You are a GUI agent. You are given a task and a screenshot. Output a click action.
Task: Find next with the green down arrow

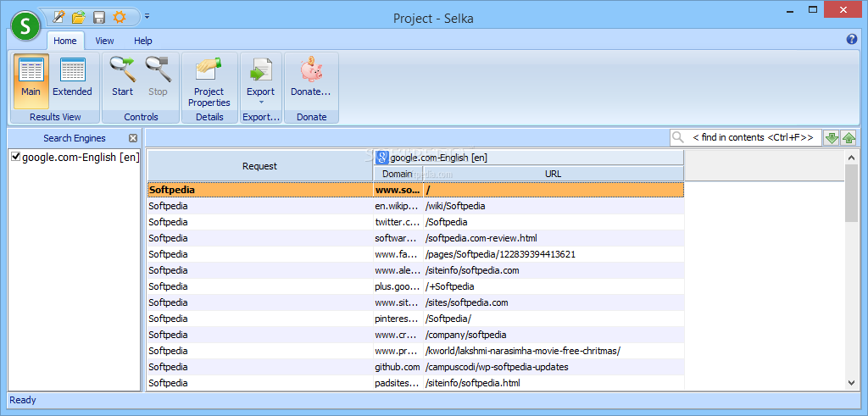(832, 138)
